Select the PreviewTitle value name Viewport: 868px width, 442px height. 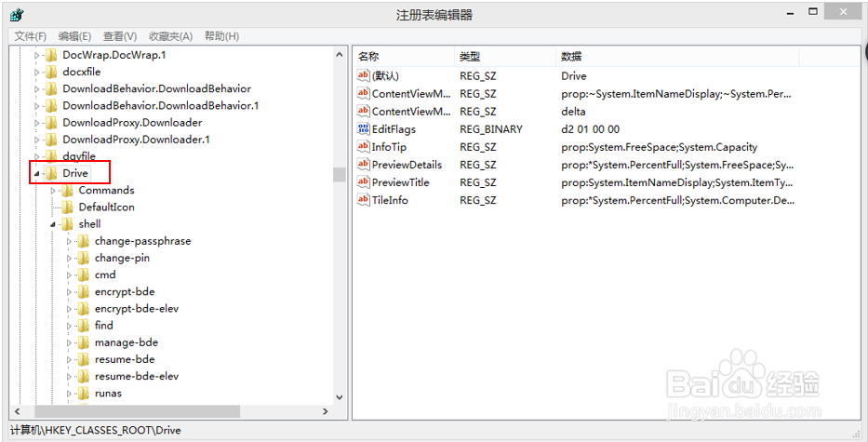coord(401,182)
